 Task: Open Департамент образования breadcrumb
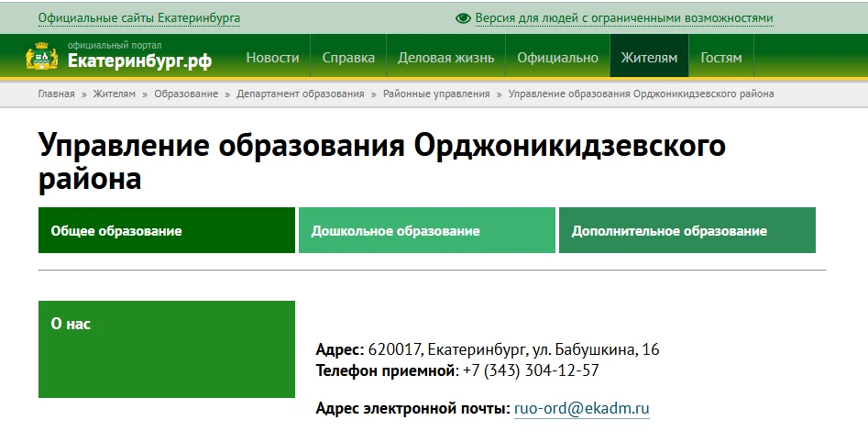pyautogui.click(x=300, y=94)
